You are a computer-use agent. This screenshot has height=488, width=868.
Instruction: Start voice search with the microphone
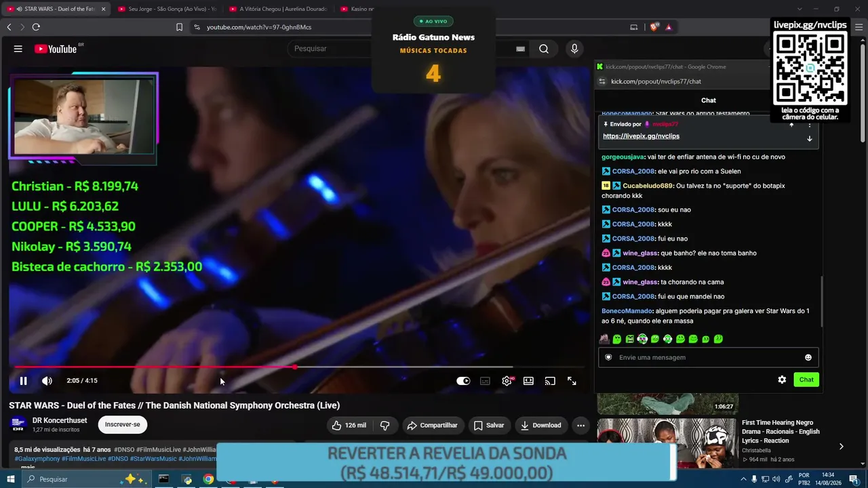coord(574,49)
